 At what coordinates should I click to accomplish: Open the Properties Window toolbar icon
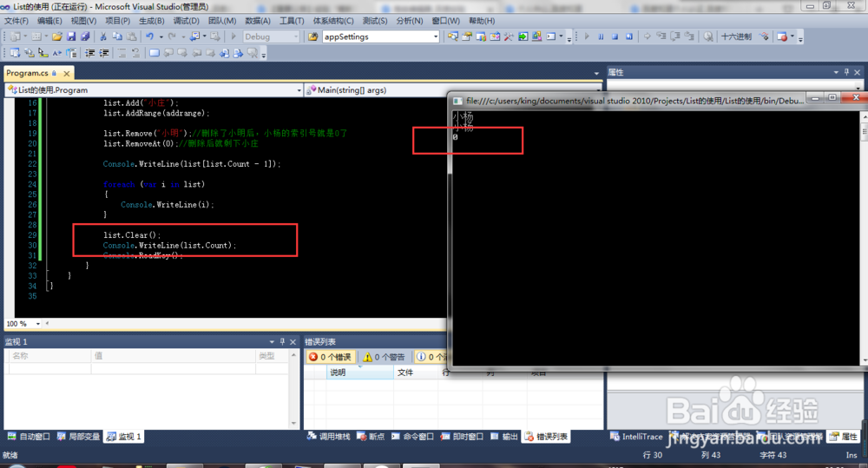467,36
